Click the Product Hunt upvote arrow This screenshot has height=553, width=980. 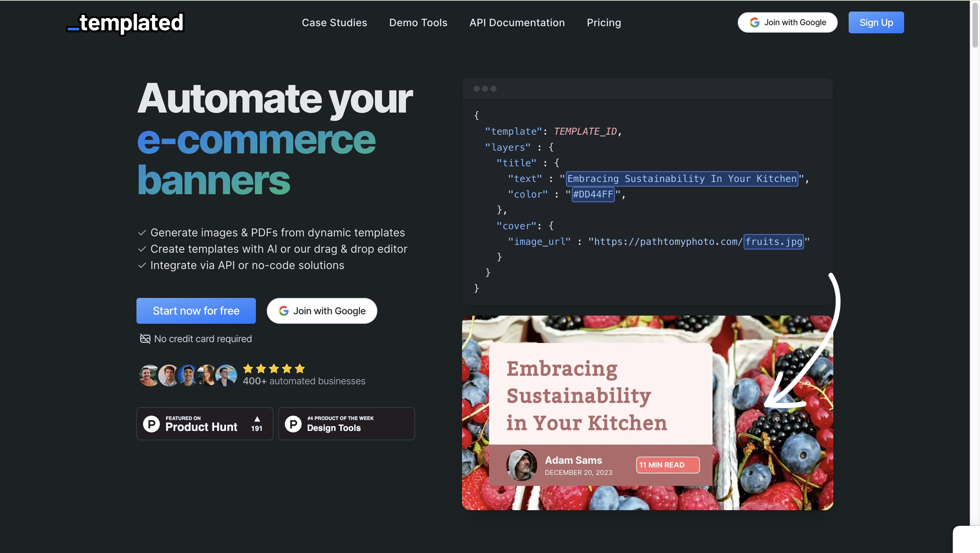pyautogui.click(x=257, y=419)
